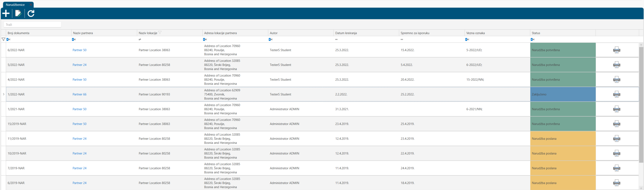Open filter operator for Status column
This screenshot has width=644, height=190.
[x=532, y=39]
